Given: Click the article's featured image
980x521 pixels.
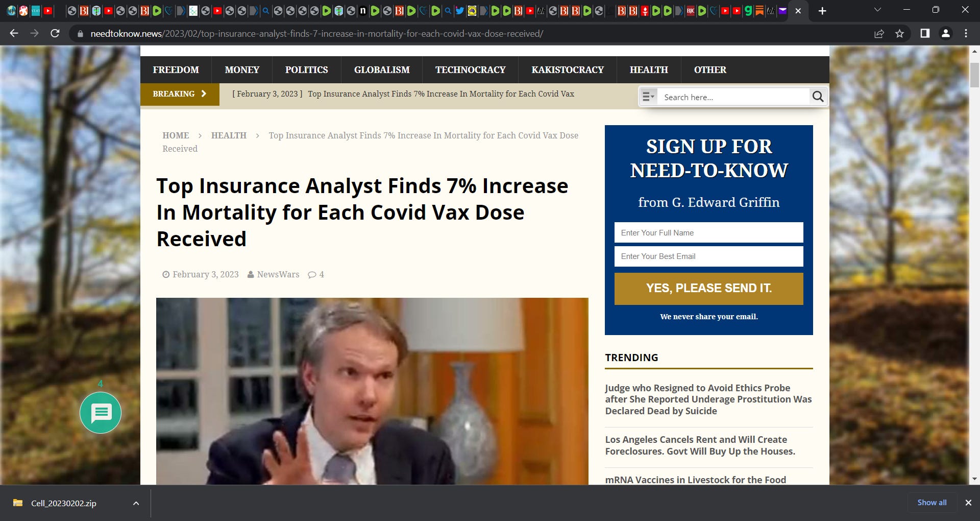Looking at the screenshot, I should pos(372,391).
